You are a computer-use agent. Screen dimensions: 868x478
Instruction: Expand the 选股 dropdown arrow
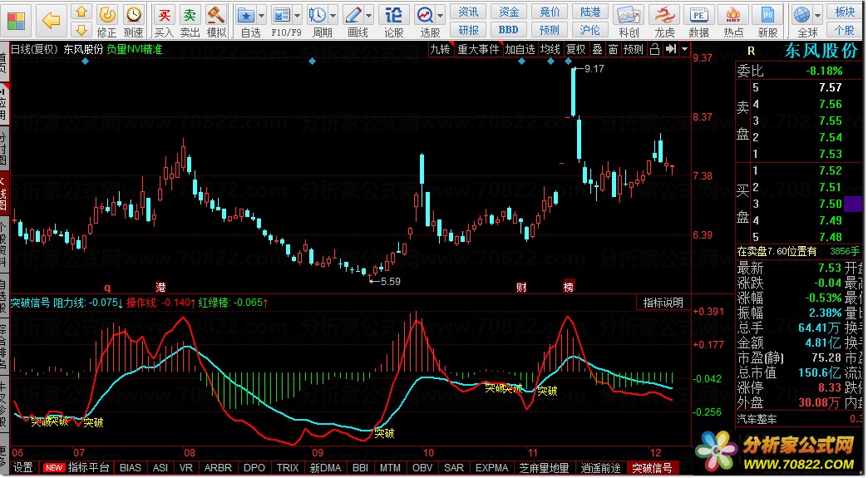tap(441, 15)
